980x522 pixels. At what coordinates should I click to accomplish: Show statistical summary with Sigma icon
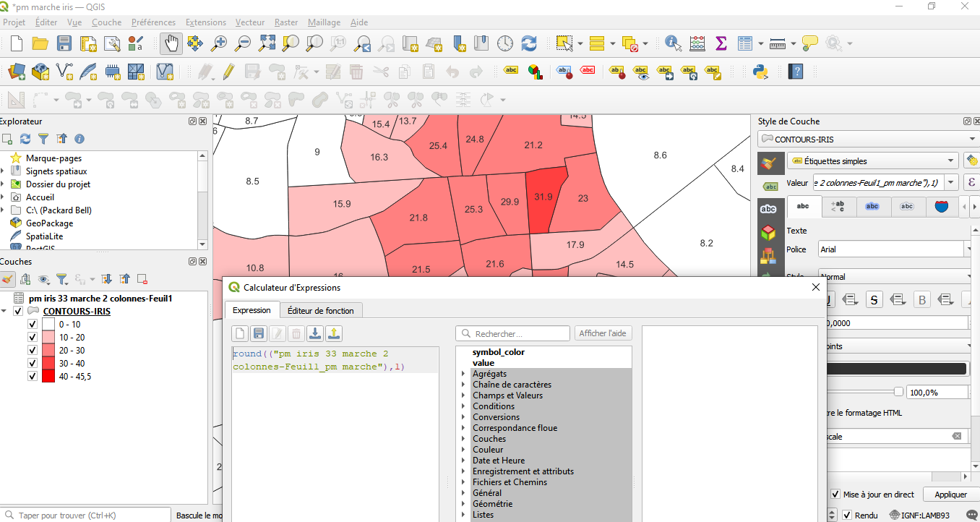(721, 43)
